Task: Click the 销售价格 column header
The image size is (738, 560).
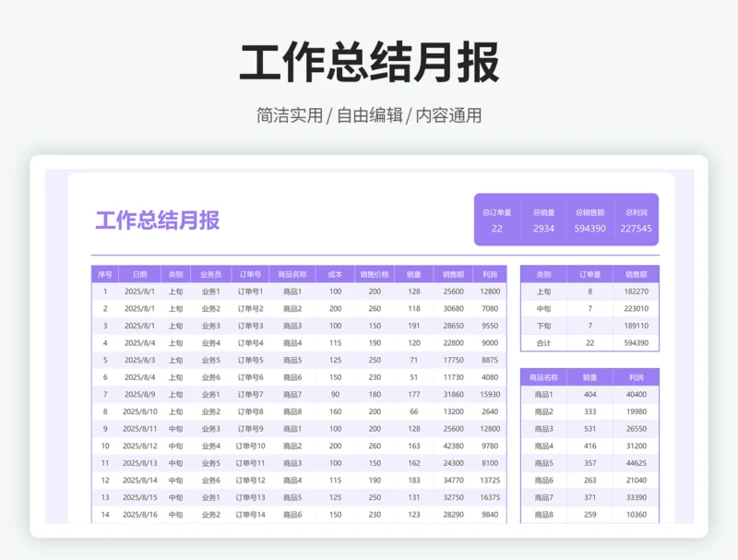Action: pos(375,274)
